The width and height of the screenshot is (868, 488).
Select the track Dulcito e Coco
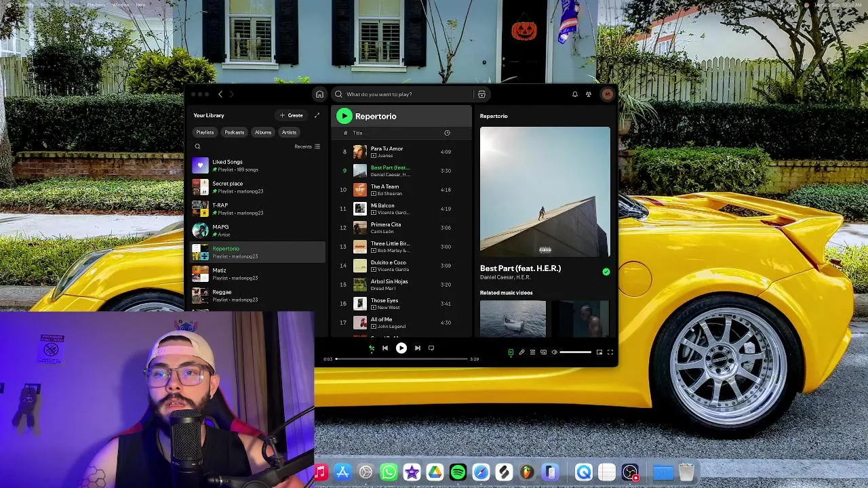401,266
